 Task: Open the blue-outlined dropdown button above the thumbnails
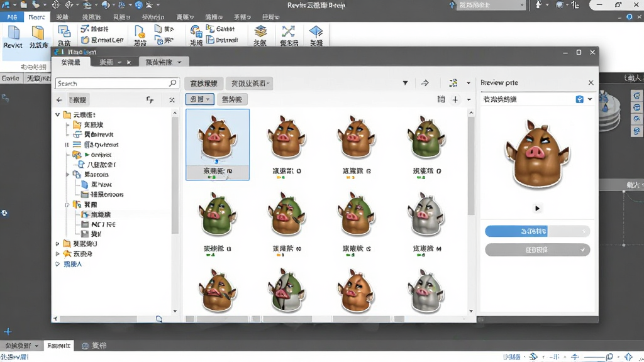(199, 99)
